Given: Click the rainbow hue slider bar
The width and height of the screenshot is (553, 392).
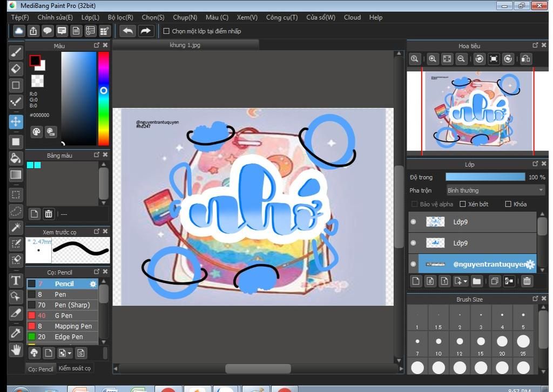Looking at the screenshot, I should pos(103,98).
